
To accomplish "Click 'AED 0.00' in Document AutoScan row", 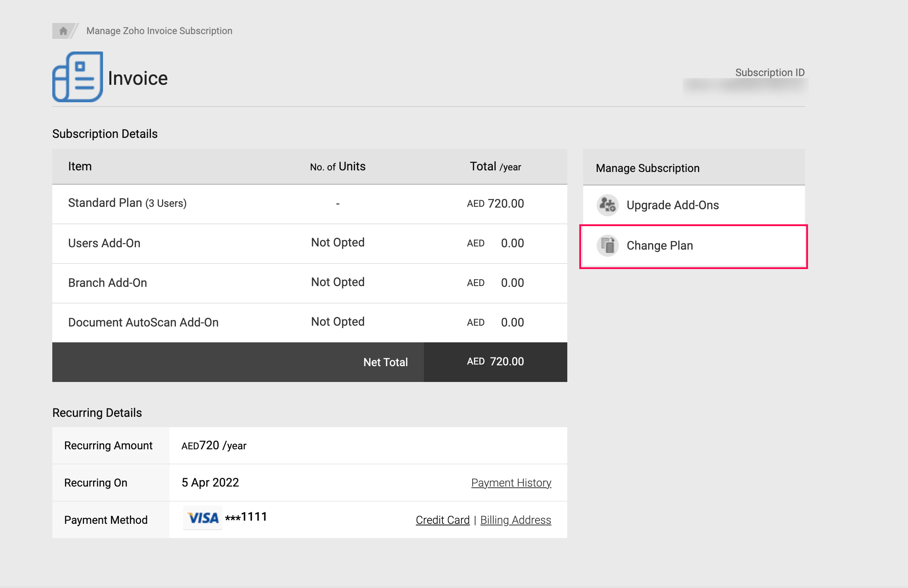I will (x=495, y=322).
